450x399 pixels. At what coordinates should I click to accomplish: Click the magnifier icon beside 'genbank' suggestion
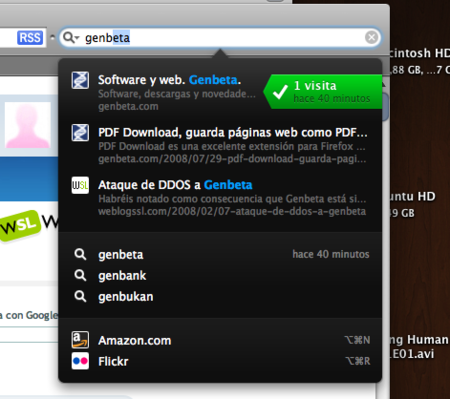coord(80,275)
